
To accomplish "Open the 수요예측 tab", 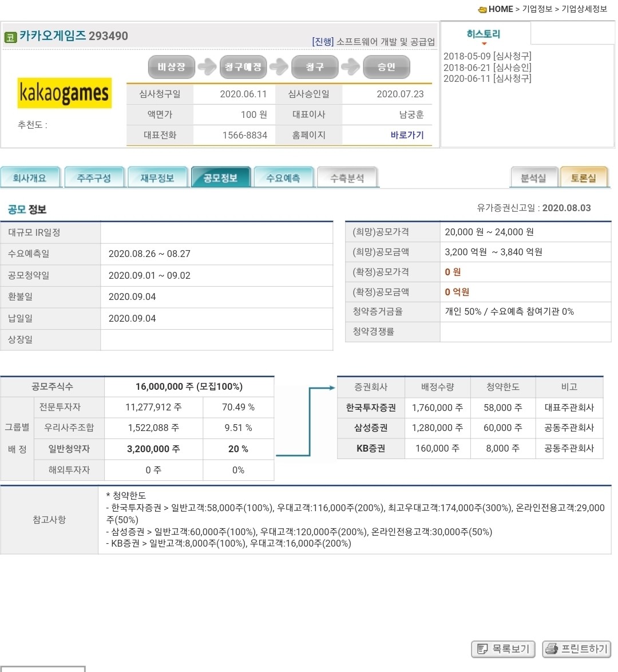I will coord(284,177).
